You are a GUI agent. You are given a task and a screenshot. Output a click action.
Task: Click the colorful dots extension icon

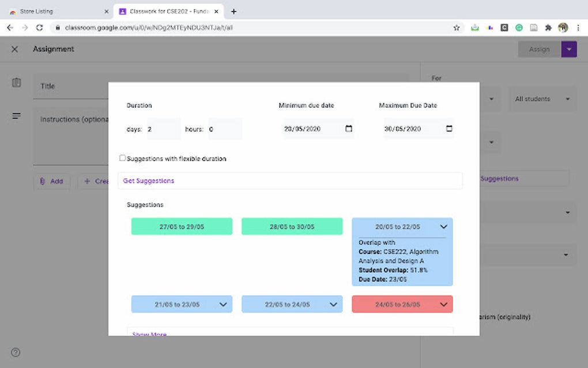[x=489, y=27]
